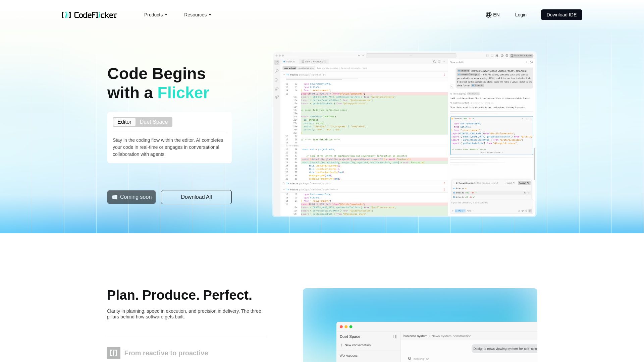Screen dimensions: 644x362
Task: Expand the collapsed index.ts diff section
Action: coord(284,183)
